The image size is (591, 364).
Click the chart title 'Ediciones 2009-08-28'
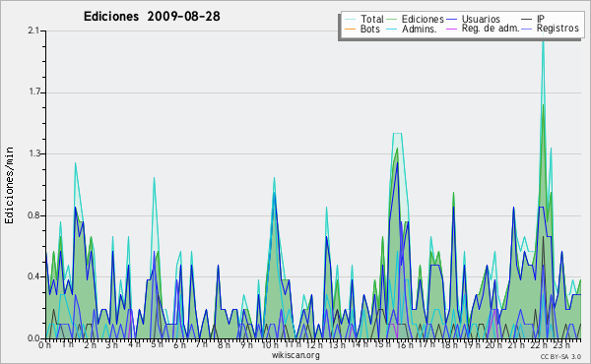[x=152, y=17]
